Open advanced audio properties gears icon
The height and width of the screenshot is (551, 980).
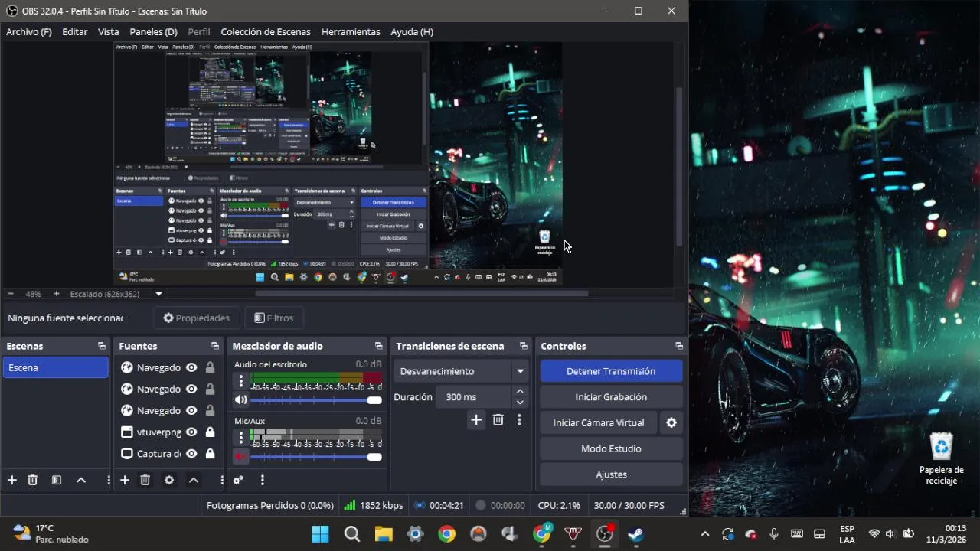coord(238,480)
